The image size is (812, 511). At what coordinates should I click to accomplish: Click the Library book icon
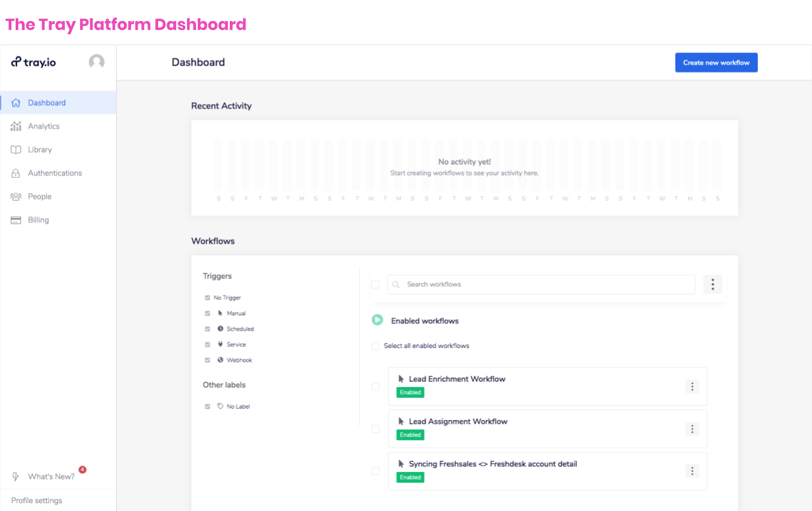(16, 150)
